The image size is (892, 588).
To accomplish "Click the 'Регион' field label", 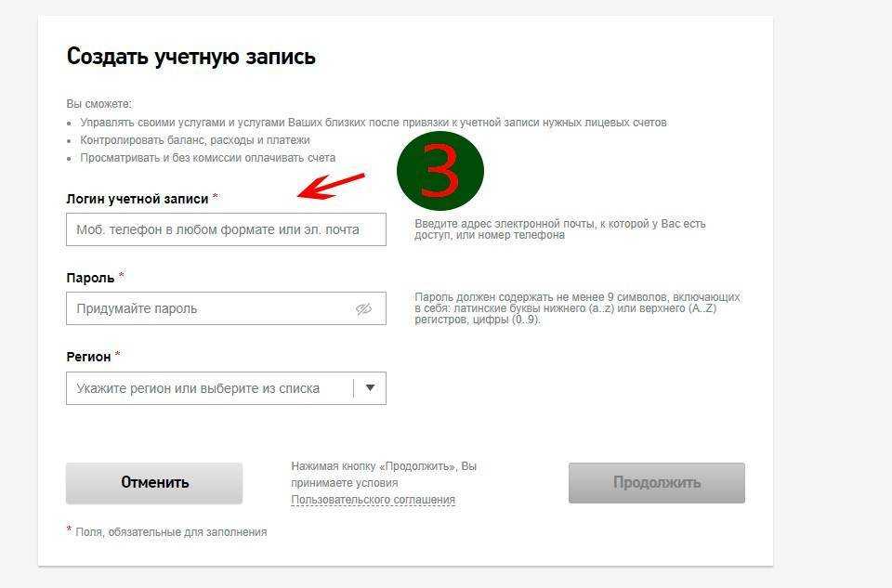I will (x=88, y=357).
